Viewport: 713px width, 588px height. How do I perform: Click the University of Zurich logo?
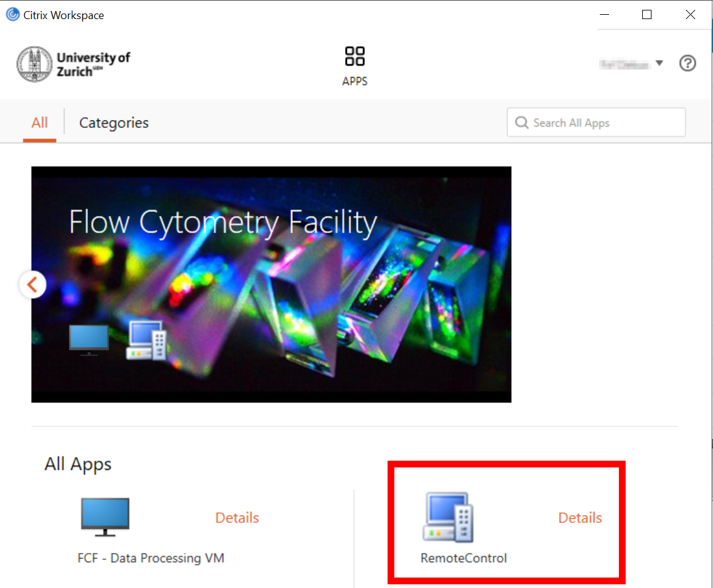[74, 64]
